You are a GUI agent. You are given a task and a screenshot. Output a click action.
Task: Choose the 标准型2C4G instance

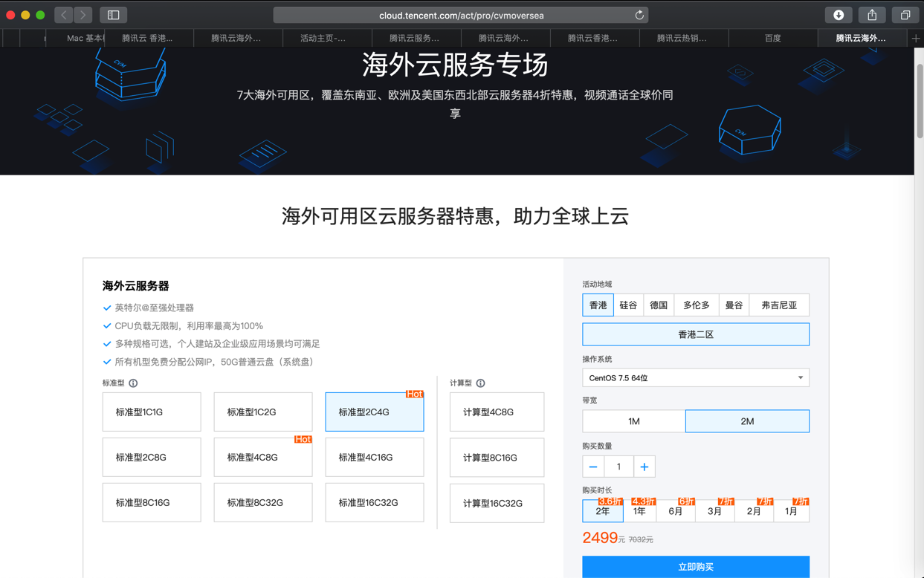(375, 412)
